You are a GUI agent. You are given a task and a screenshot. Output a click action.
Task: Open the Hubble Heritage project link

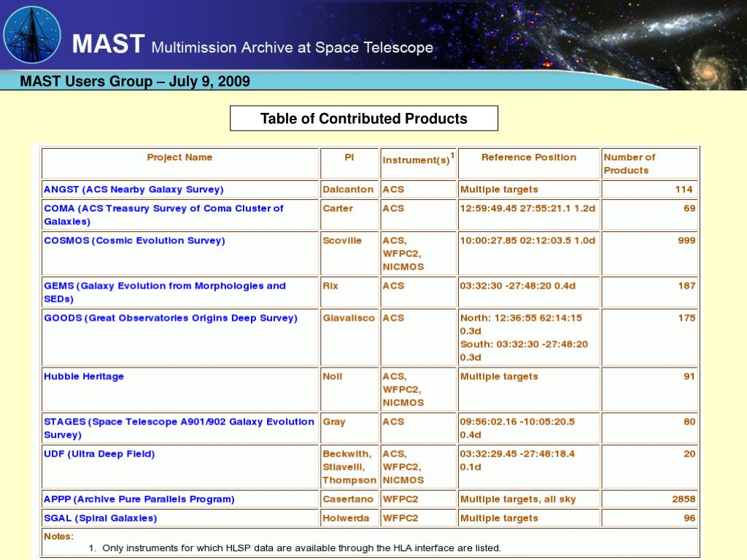coord(84,376)
